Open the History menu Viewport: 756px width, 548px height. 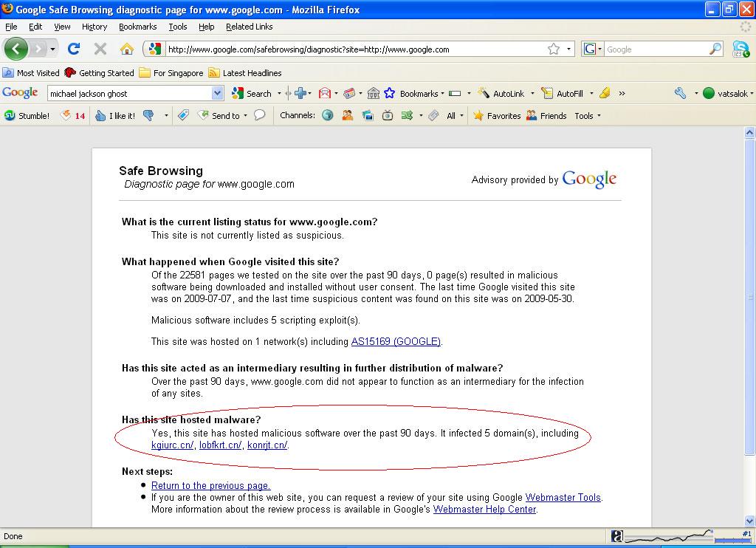pos(94,27)
